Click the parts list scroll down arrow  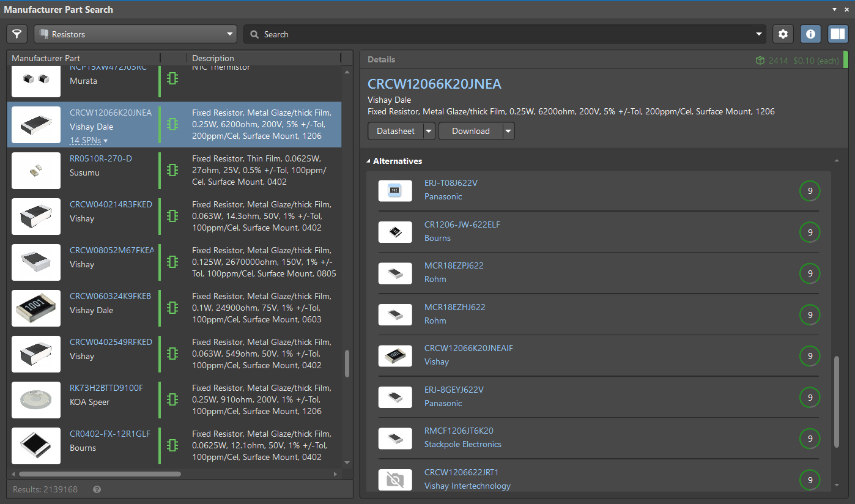pos(347,463)
